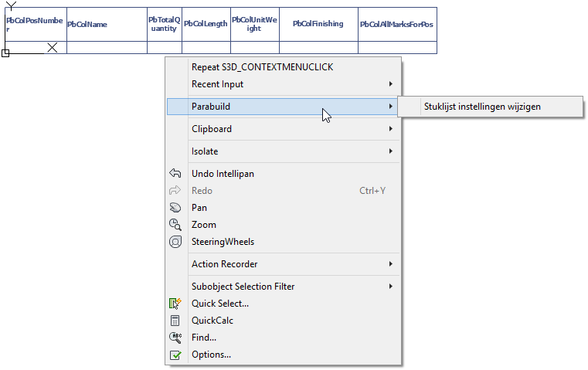Click the Quick Select icon
Image resolution: width=588 pixels, height=370 pixels.
click(x=175, y=304)
